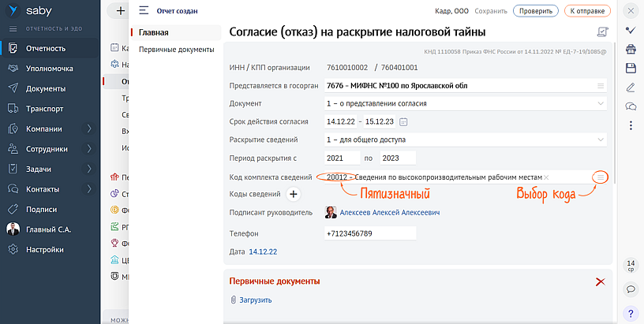Click the help question mark icon
The width and height of the screenshot is (644, 324).
click(x=631, y=313)
